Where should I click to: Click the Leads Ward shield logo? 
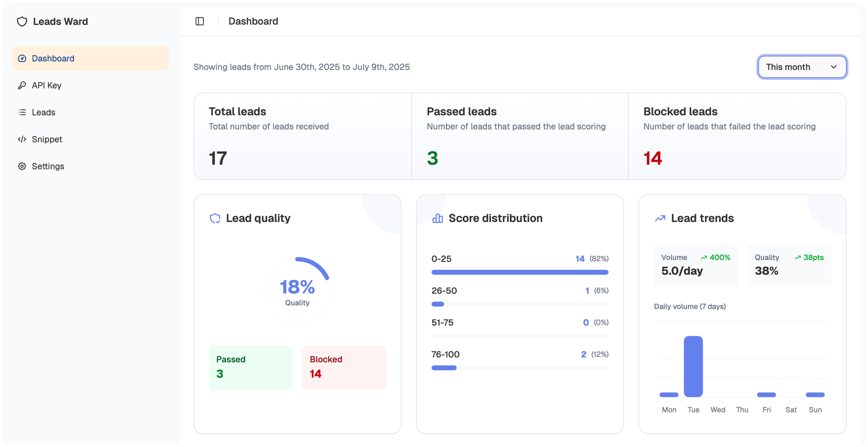[22, 21]
